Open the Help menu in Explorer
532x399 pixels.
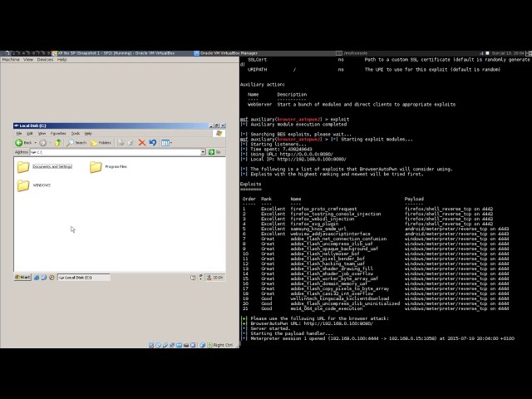[88, 133]
